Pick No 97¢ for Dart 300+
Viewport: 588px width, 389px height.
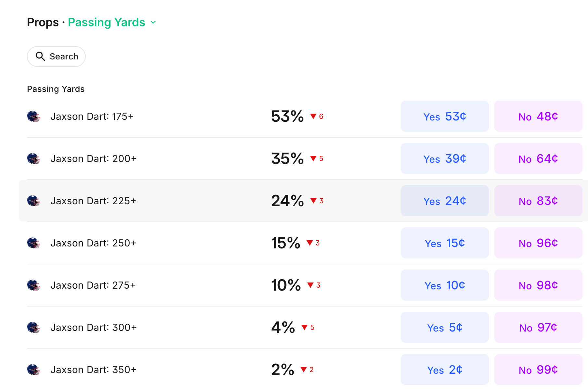pos(538,327)
